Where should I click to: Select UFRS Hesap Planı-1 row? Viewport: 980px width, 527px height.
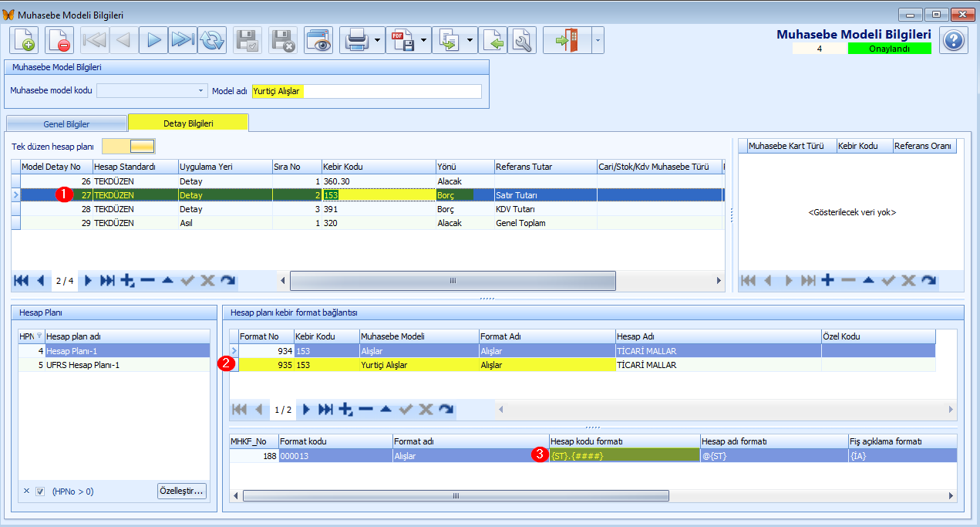tap(114, 364)
